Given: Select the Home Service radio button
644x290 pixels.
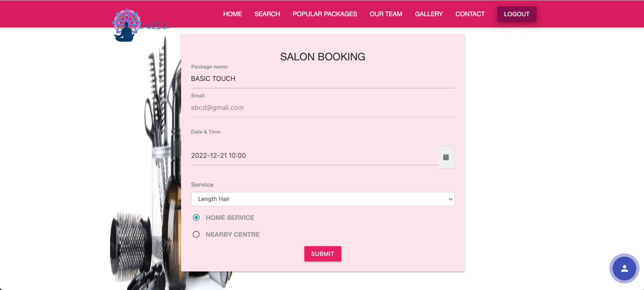Looking at the screenshot, I should pyautogui.click(x=196, y=217).
